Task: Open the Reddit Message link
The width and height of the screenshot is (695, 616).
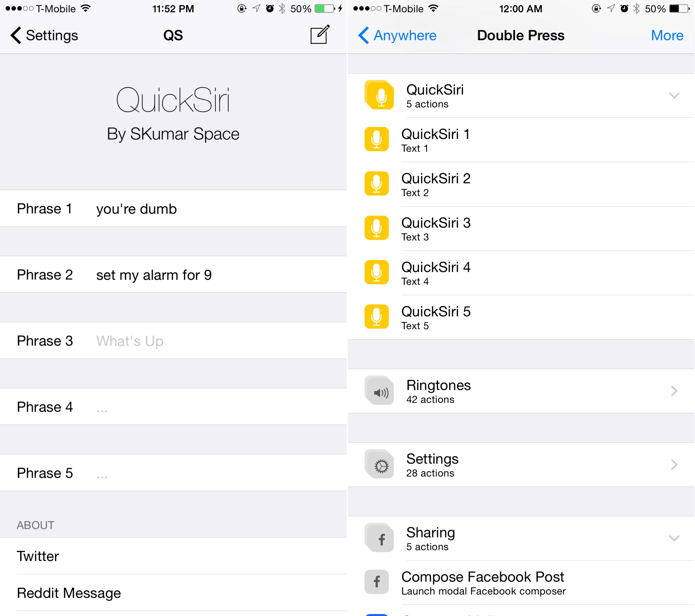Action: pos(173,593)
